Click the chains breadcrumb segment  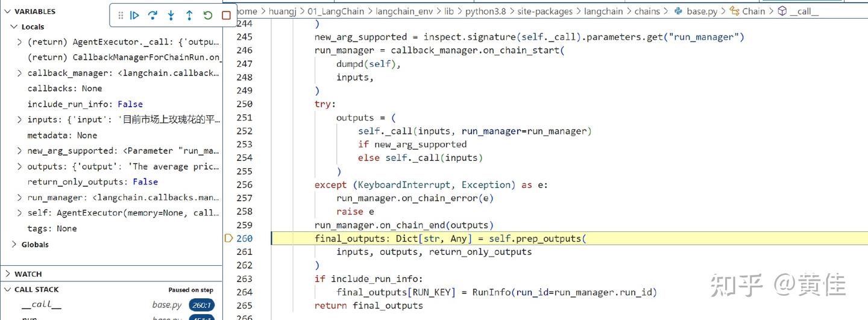coord(647,11)
